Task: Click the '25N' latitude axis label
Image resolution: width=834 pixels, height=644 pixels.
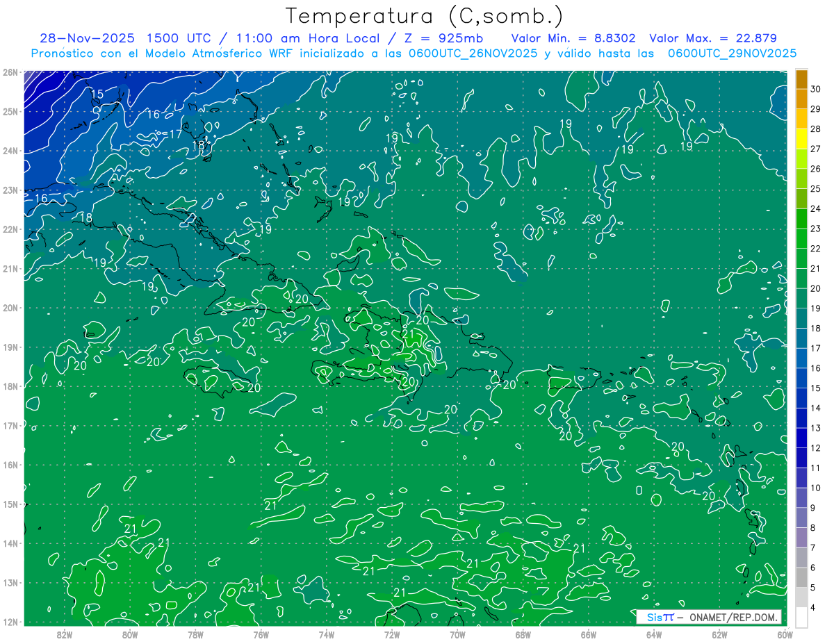Action: (x=10, y=111)
